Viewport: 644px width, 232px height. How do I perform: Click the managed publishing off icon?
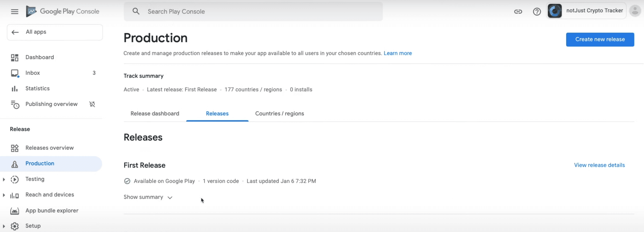[x=92, y=104]
